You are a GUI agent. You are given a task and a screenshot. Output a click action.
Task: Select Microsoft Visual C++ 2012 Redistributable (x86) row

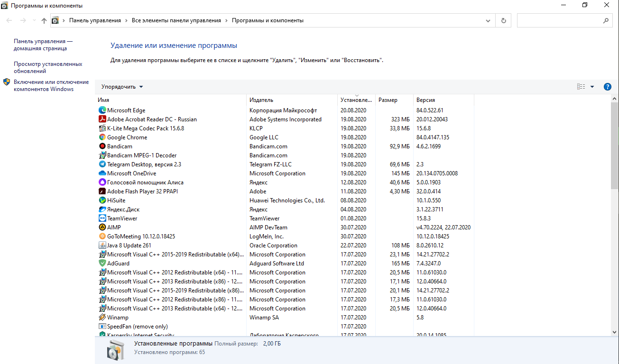pos(285,300)
